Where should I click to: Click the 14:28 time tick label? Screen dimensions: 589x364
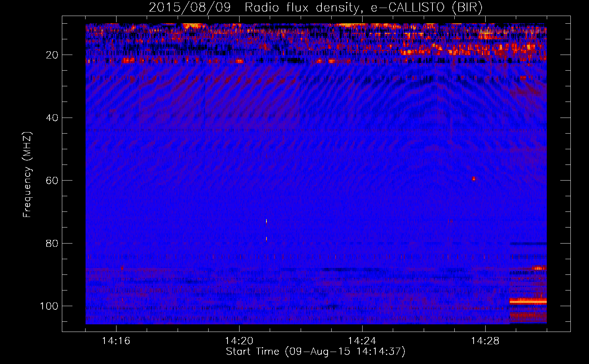coord(485,341)
